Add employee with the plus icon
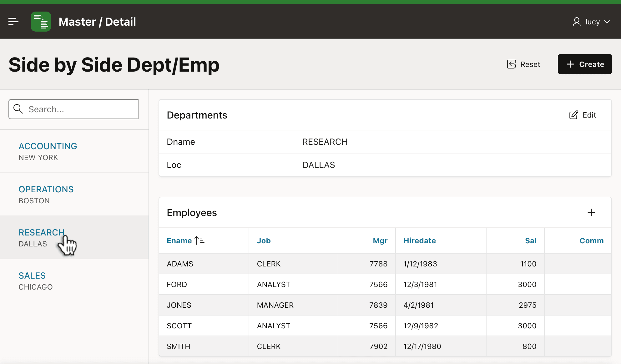This screenshot has width=621, height=364. tap(591, 212)
